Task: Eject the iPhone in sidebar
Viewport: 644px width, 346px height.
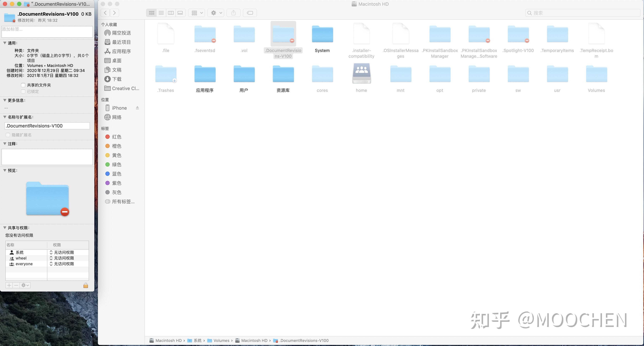Action: [x=137, y=108]
